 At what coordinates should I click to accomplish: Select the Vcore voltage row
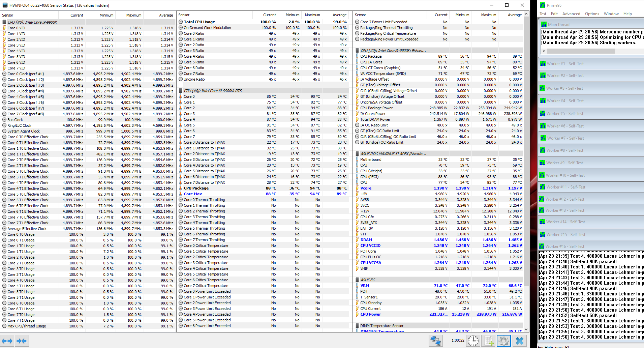[x=439, y=188]
